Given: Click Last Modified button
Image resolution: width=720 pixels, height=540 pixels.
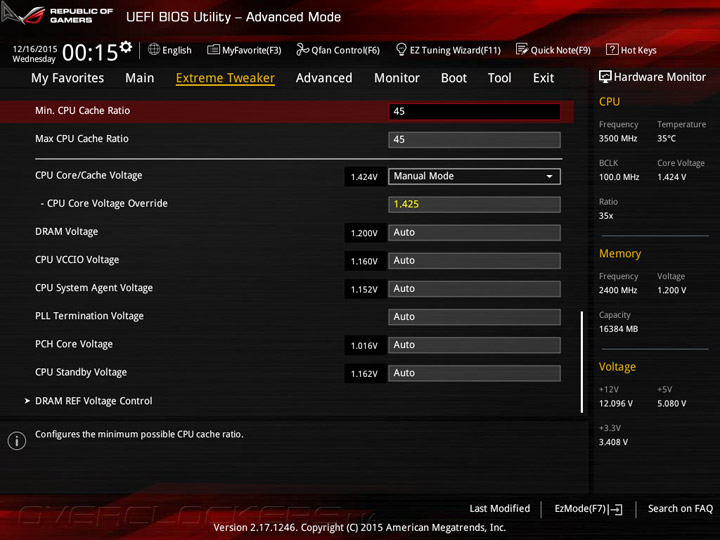Looking at the screenshot, I should pyautogui.click(x=500, y=508).
